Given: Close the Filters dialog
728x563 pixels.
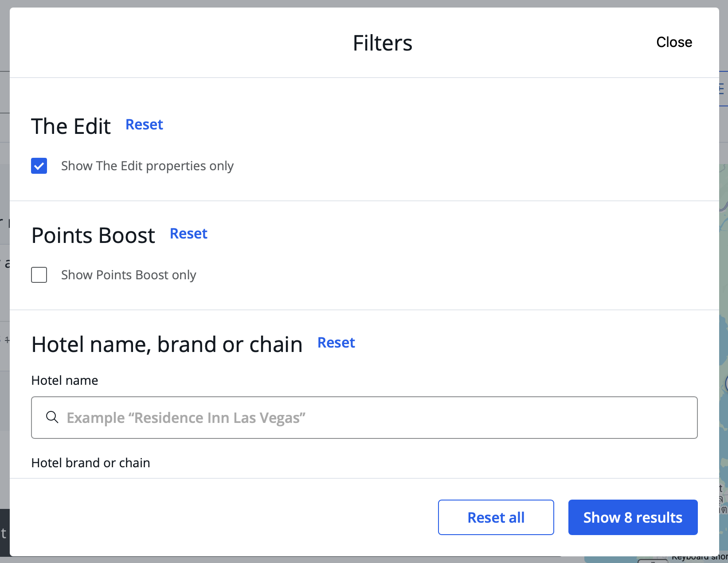Looking at the screenshot, I should click(x=674, y=42).
